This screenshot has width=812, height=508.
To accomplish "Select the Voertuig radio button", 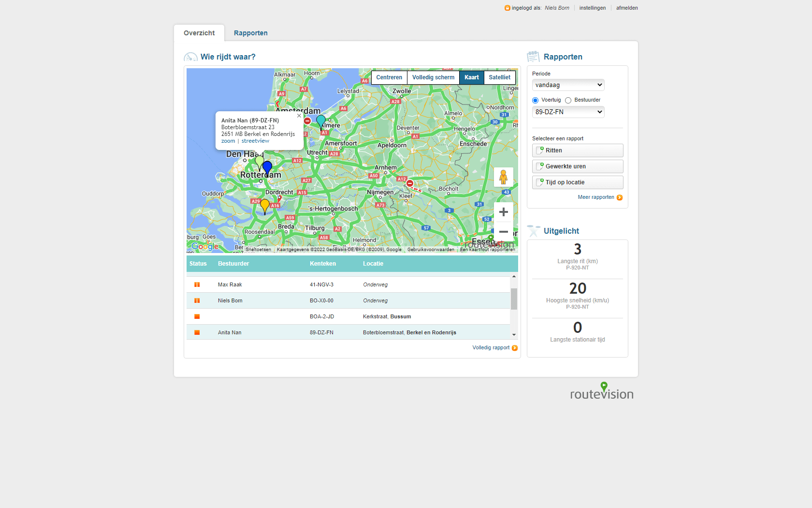I will [x=535, y=101].
